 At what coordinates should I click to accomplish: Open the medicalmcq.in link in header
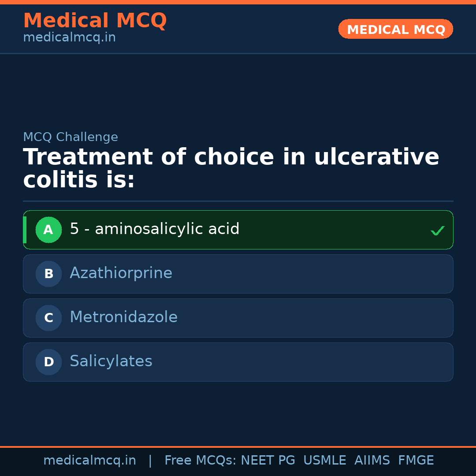[x=69, y=37]
